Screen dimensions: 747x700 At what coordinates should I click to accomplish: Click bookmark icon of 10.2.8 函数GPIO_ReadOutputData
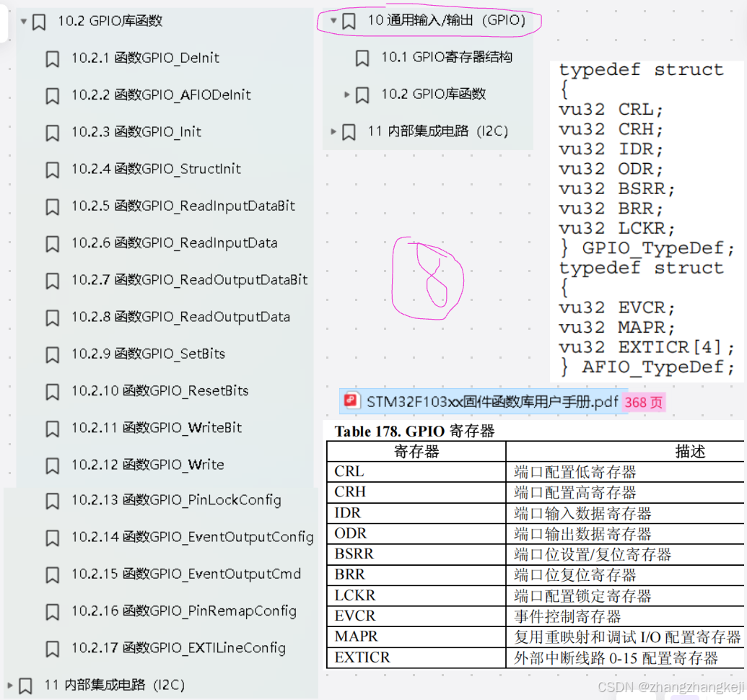pyautogui.click(x=52, y=318)
